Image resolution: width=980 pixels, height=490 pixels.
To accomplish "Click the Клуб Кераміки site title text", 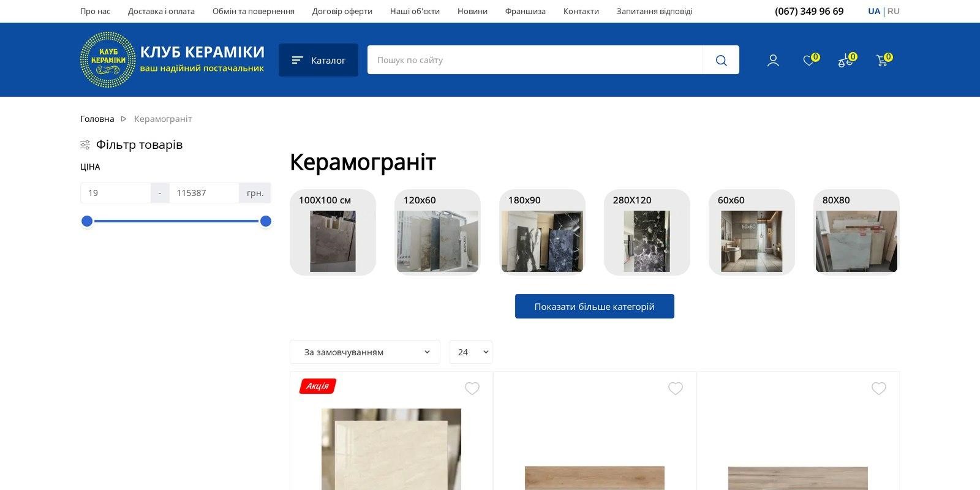I will point(202,52).
